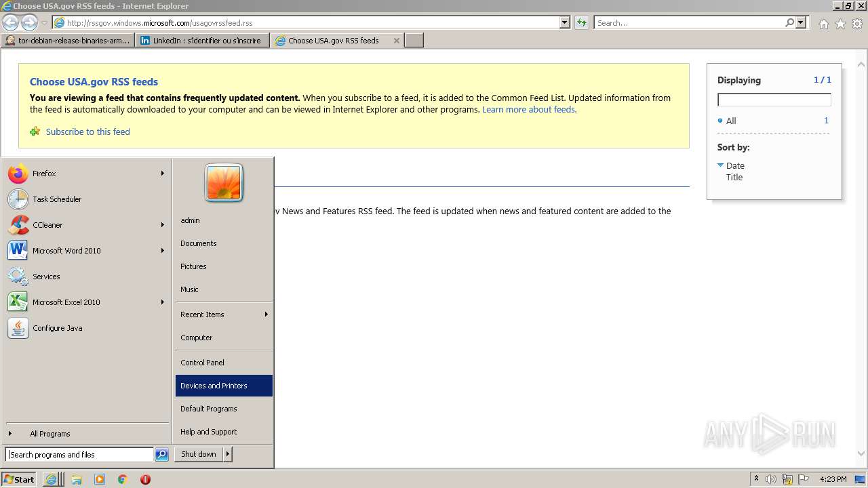Open Computer from the Start menu
This screenshot has width=868, height=488.
(224, 338)
